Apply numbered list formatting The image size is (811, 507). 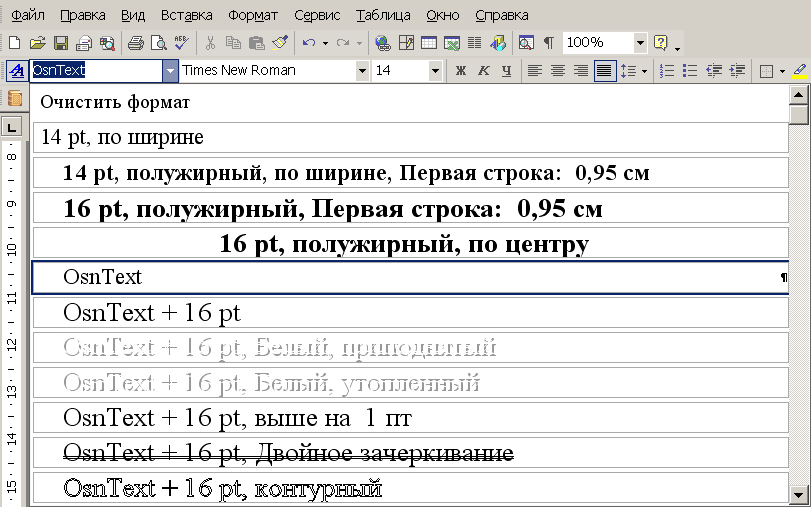667,71
